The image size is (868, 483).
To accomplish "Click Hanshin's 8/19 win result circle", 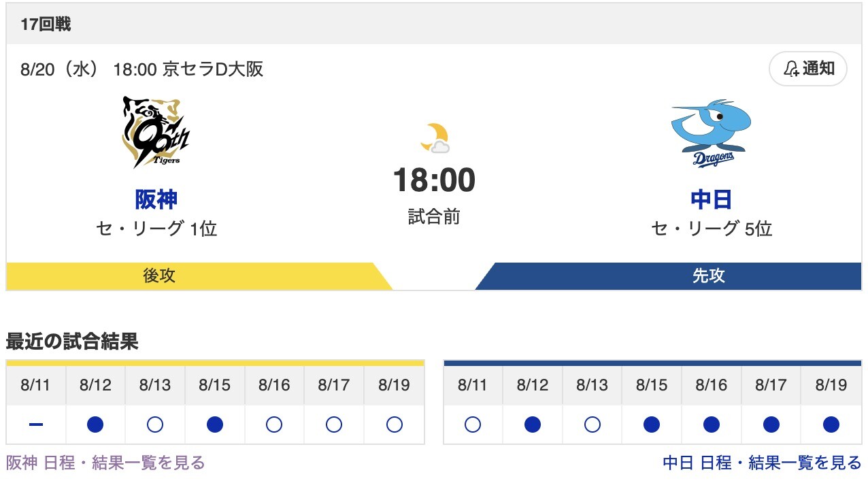I will (394, 424).
